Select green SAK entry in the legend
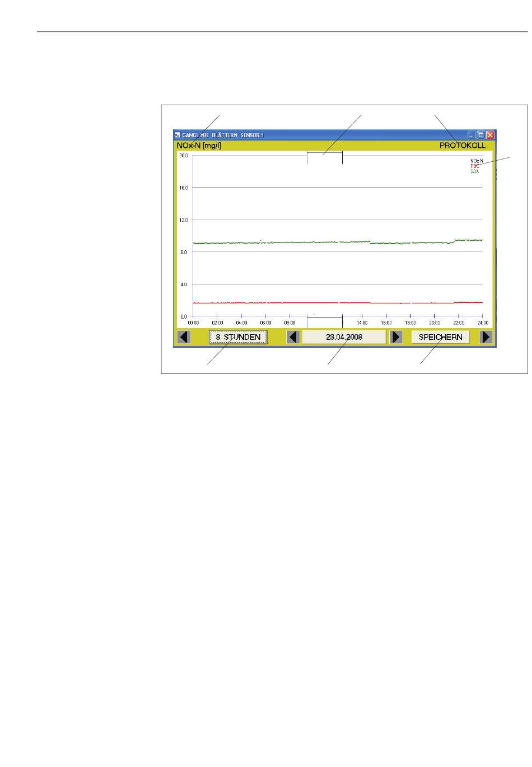The width and height of the screenshot is (532, 767). (x=474, y=171)
